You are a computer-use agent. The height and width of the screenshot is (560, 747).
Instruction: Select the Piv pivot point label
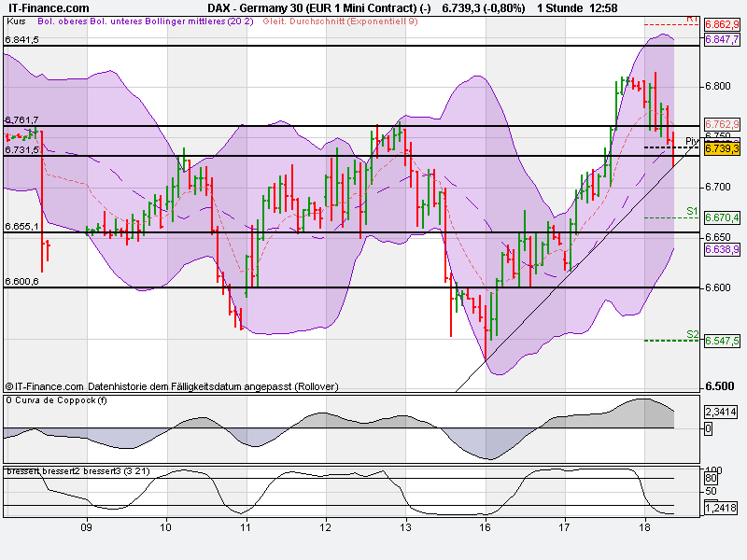[692, 141]
